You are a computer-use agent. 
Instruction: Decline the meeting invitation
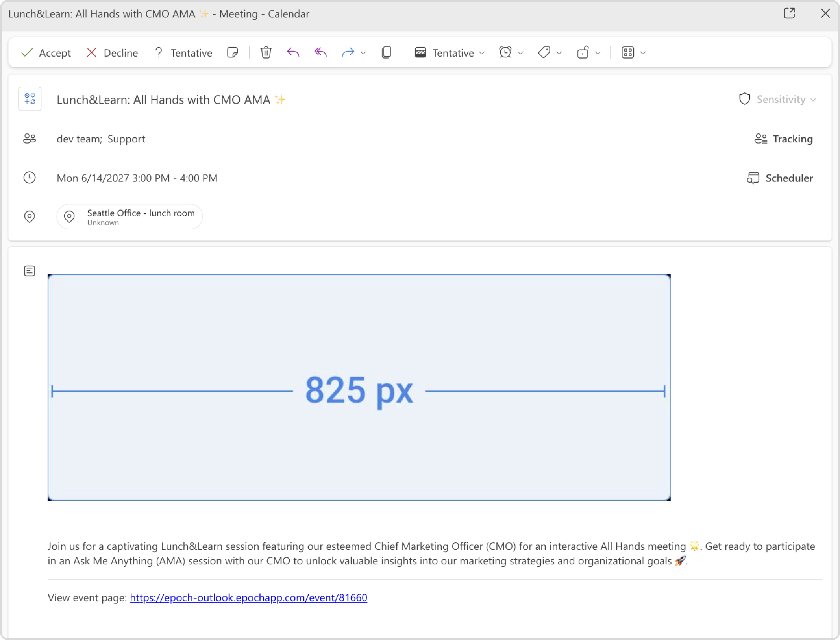point(112,53)
